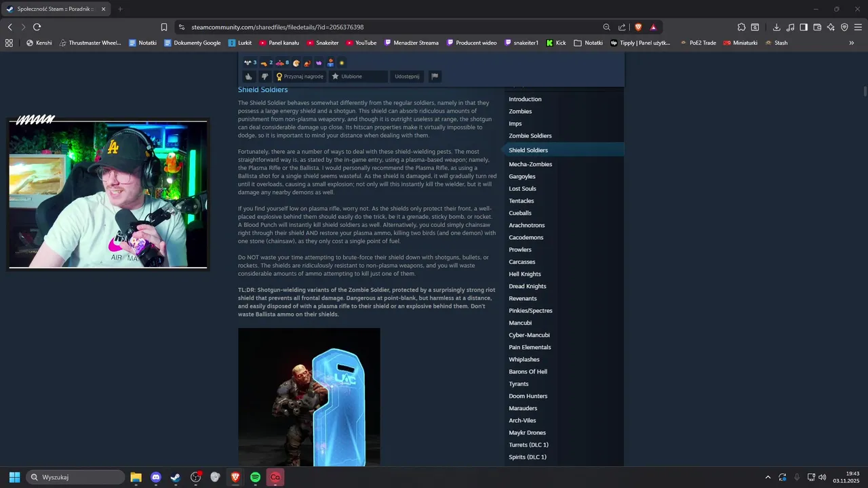This screenshot has height=488, width=868.
Task: Add guide to Ulubione favorites
Action: 358,77
